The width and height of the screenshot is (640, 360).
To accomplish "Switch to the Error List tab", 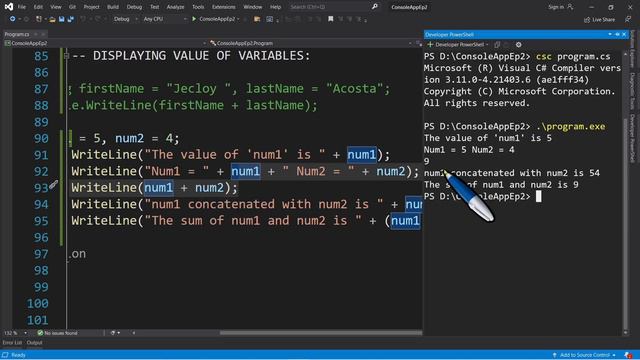I will (12, 343).
